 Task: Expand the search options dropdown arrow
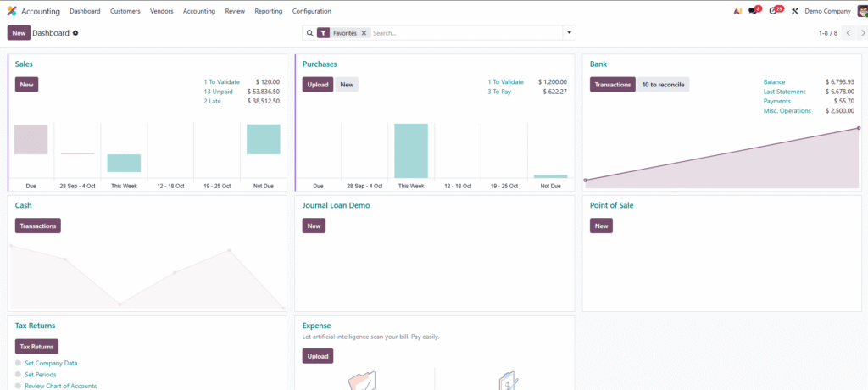(x=570, y=33)
